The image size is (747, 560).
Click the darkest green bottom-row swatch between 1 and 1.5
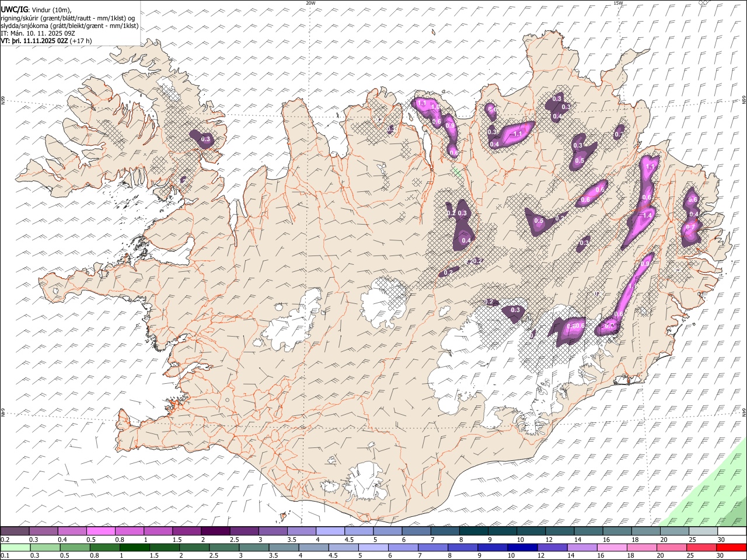(135, 548)
